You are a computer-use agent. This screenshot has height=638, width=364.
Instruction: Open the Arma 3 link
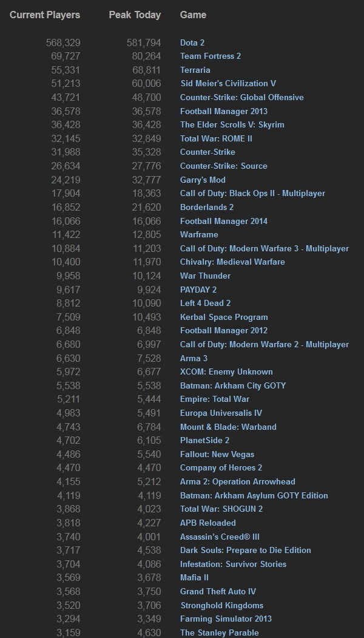[x=194, y=358]
